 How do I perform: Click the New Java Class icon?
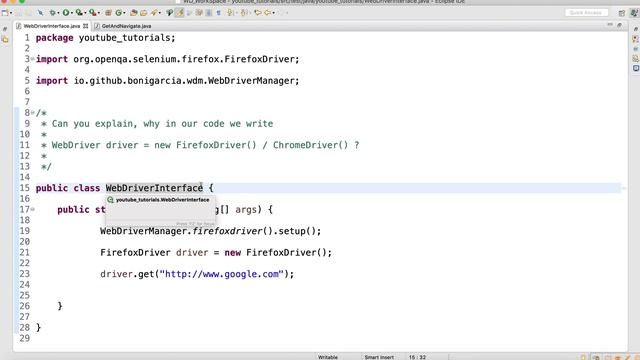pos(119,13)
